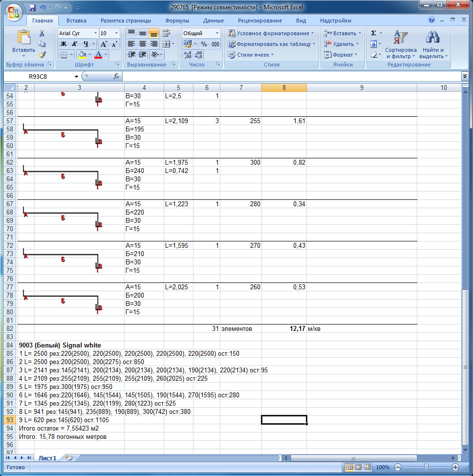Click the Вставить cells button
The image size is (473, 476).
[343, 33]
